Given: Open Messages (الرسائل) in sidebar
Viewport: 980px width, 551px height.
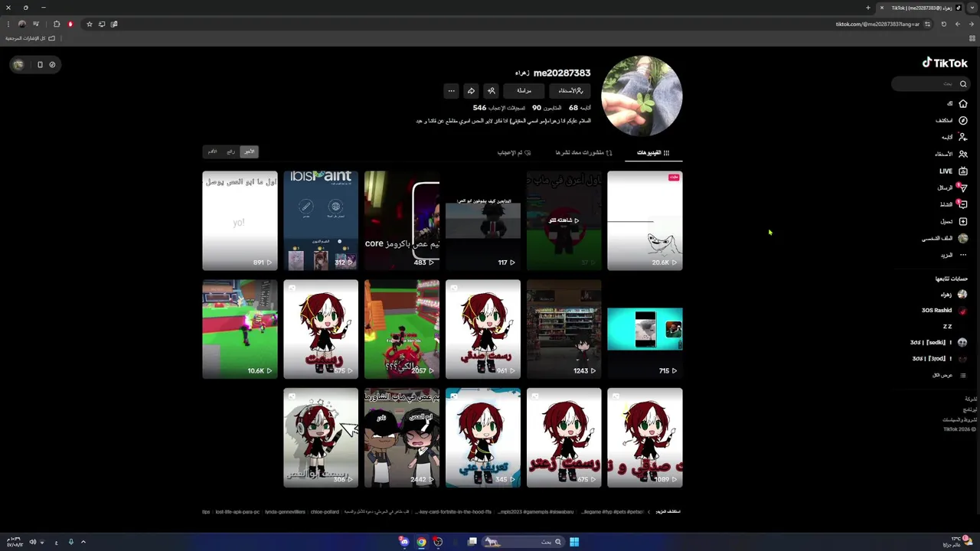Looking at the screenshot, I should tap(953, 187).
